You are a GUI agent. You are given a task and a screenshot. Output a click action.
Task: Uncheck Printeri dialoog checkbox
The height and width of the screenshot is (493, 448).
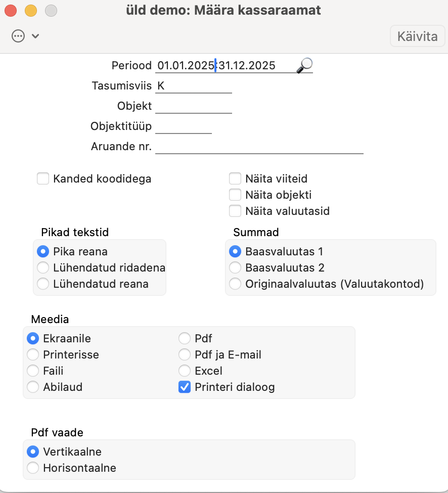coord(185,387)
